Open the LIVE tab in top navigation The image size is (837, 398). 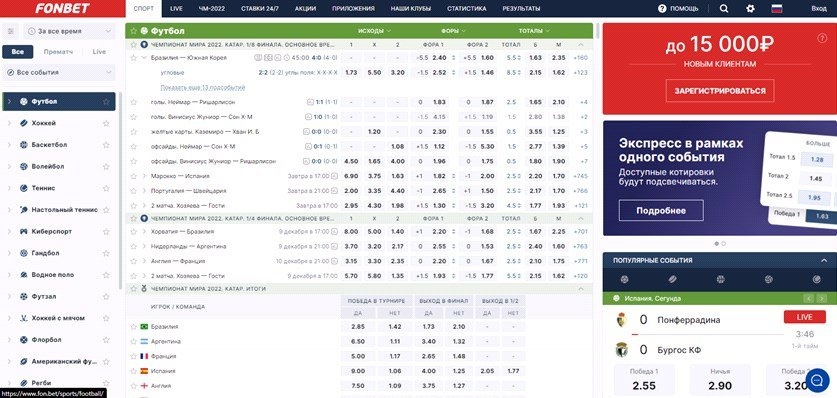[176, 9]
